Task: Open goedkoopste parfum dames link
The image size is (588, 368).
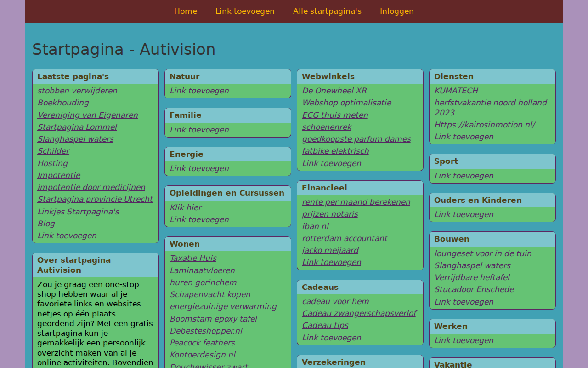Action: click(356, 139)
